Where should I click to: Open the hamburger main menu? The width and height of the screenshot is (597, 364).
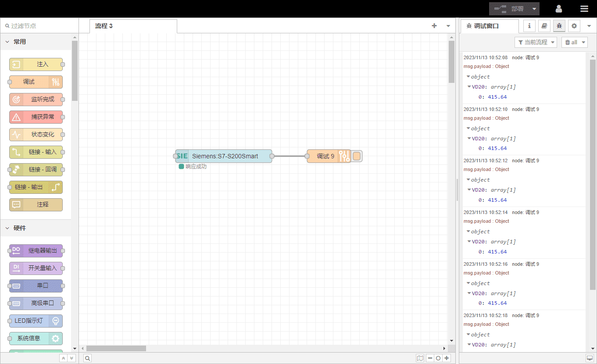tap(584, 9)
